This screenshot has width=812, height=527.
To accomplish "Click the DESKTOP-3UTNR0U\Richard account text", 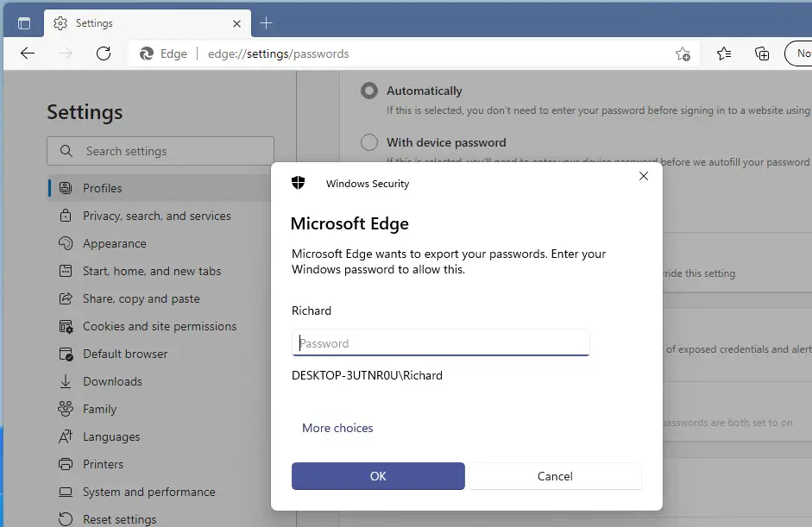I will (367, 375).
